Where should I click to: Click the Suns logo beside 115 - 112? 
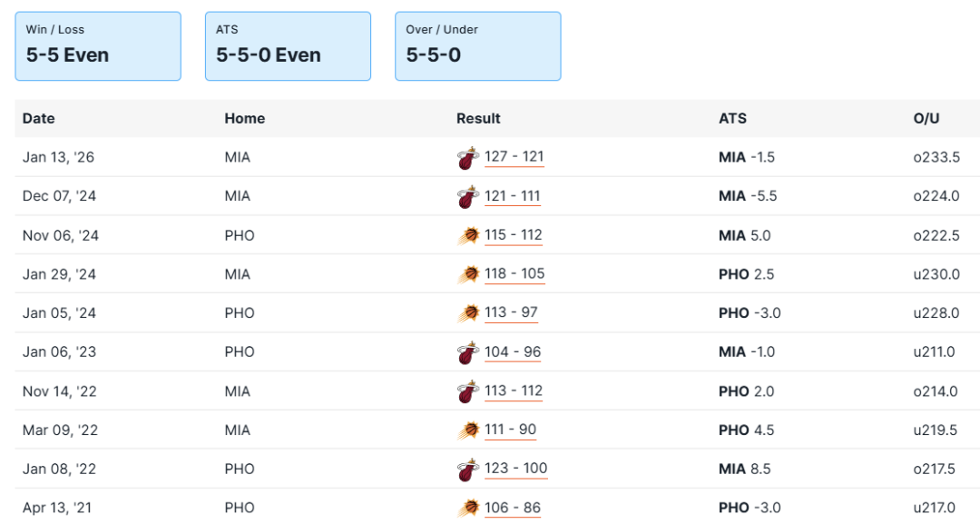click(x=467, y=236)
